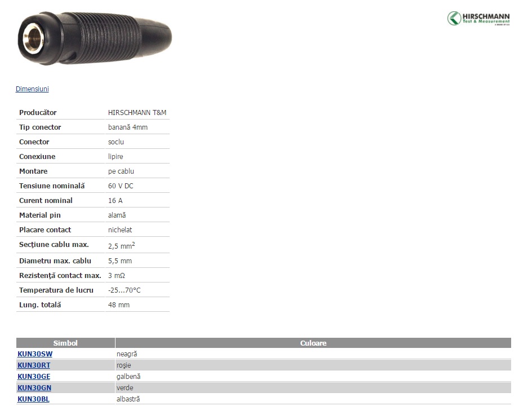The width and height of the screenshot is (532, 406).
Task: Select the 'banană 4mm' connector type value
Action: pos(128,127)
